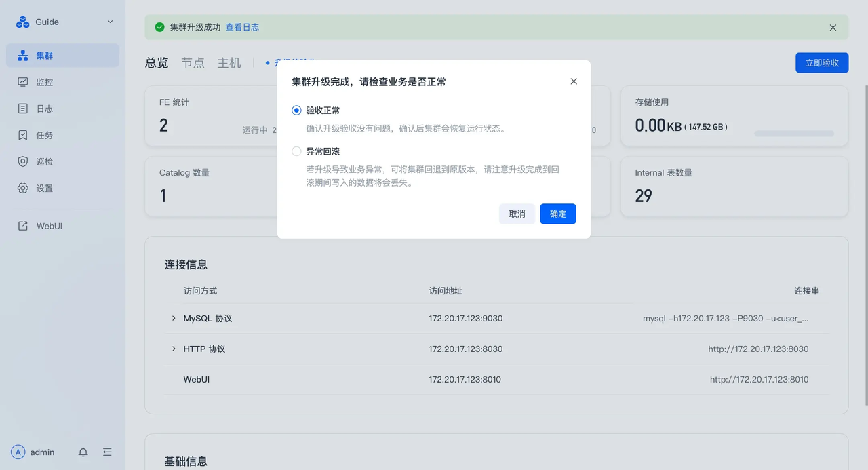
Task: Click the Guide logo icon
Action: 23,22
